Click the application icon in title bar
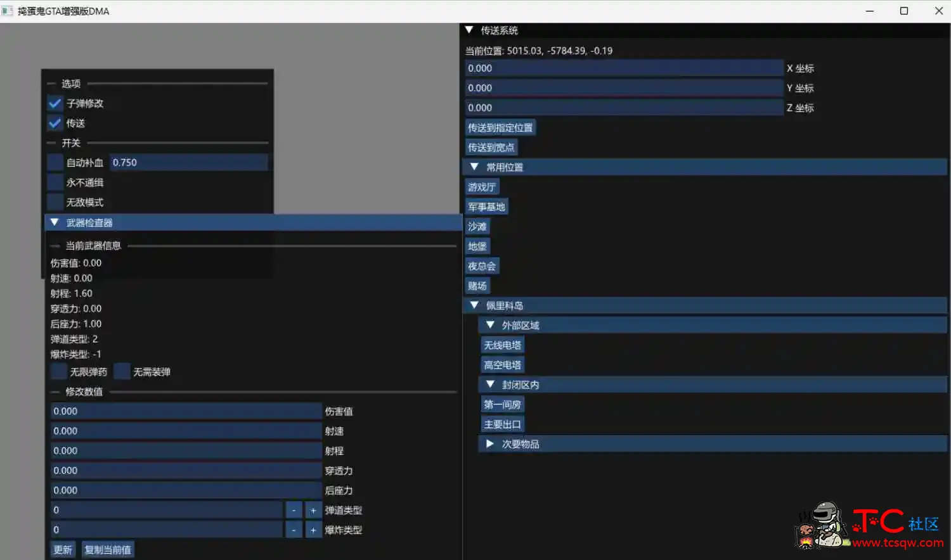The image size is (951, 560). [8, 11]
